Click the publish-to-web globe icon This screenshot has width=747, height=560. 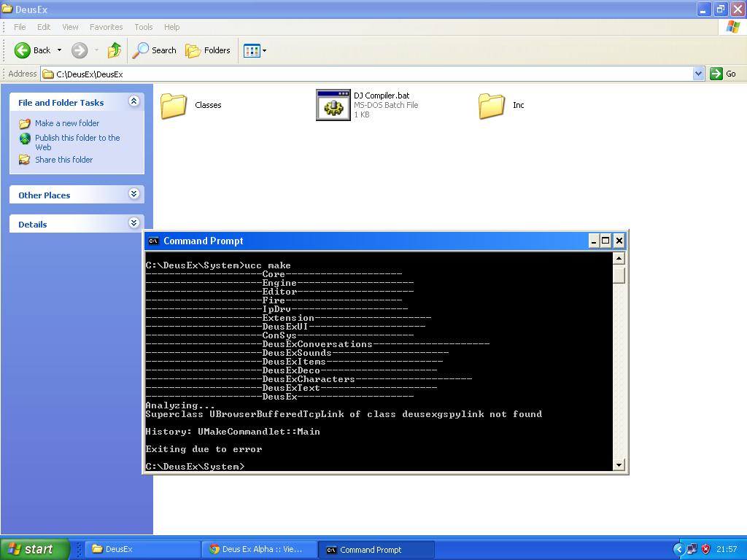(25, 139)
